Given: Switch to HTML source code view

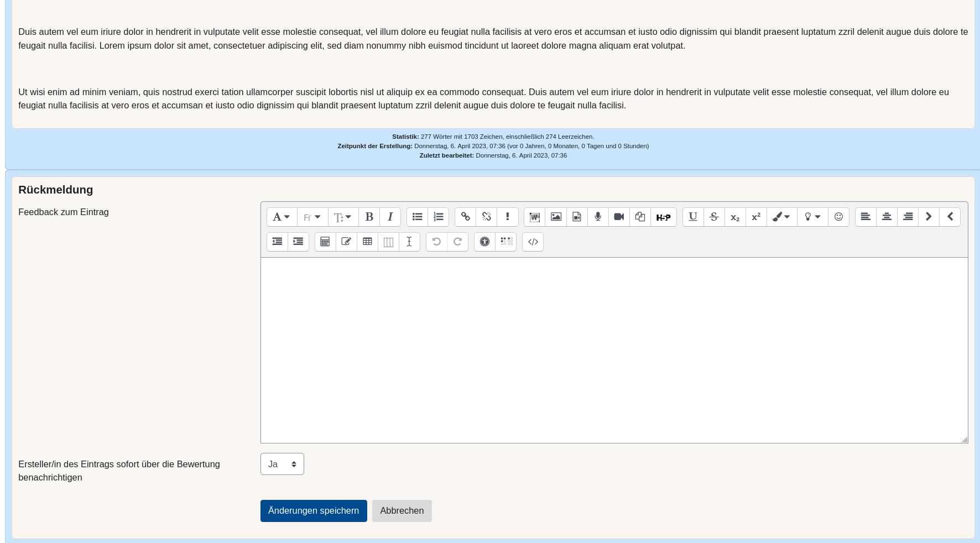Looking at the screenshot, I should 533,242.
